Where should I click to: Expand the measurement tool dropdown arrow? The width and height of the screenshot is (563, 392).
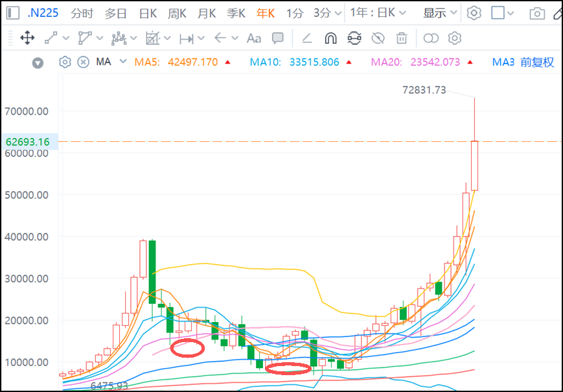point(201,38)
